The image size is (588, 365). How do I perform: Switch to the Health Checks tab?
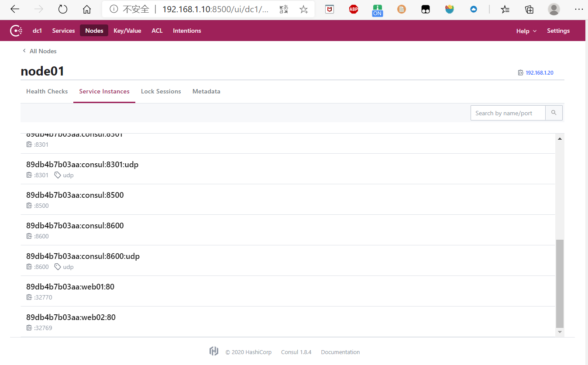click(47, 91)
